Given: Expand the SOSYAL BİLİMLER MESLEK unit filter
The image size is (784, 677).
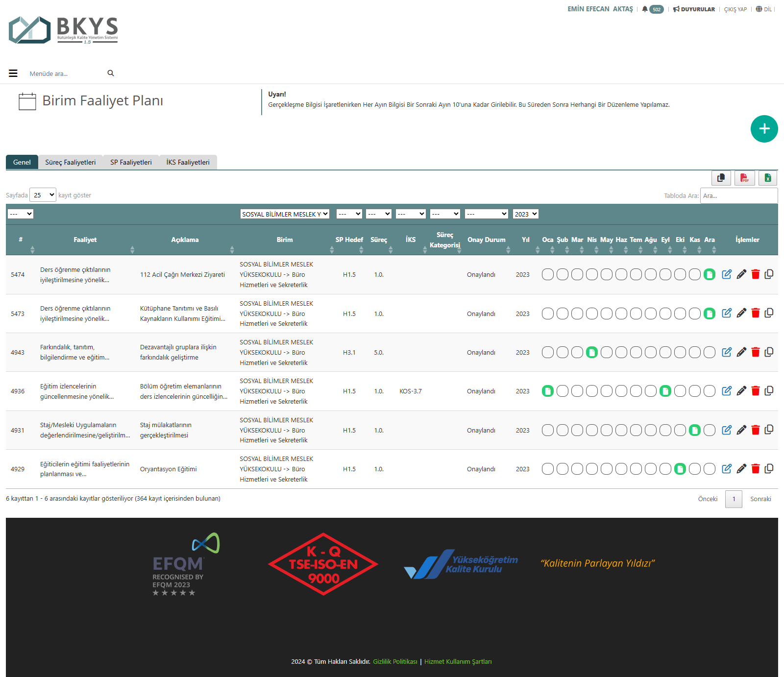Looking at the screenshot, I should click(x=285, y=214).
